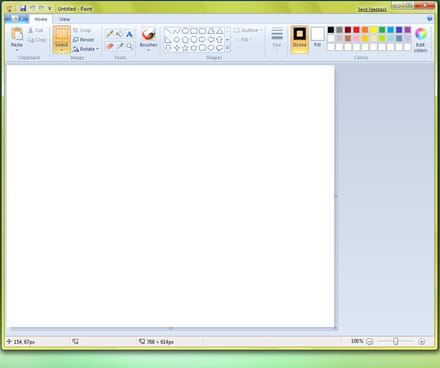
Task: Choose the Curve shape
Action: point(177,31)
